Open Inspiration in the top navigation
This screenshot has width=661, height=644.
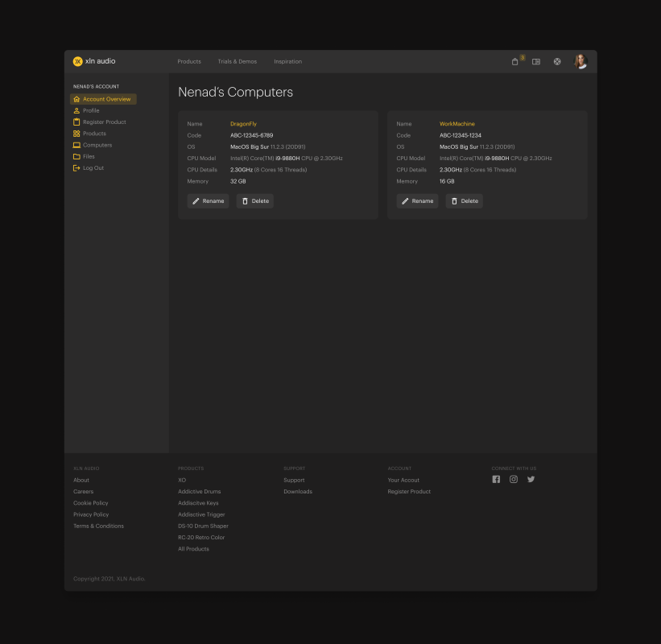coord(287,62)
